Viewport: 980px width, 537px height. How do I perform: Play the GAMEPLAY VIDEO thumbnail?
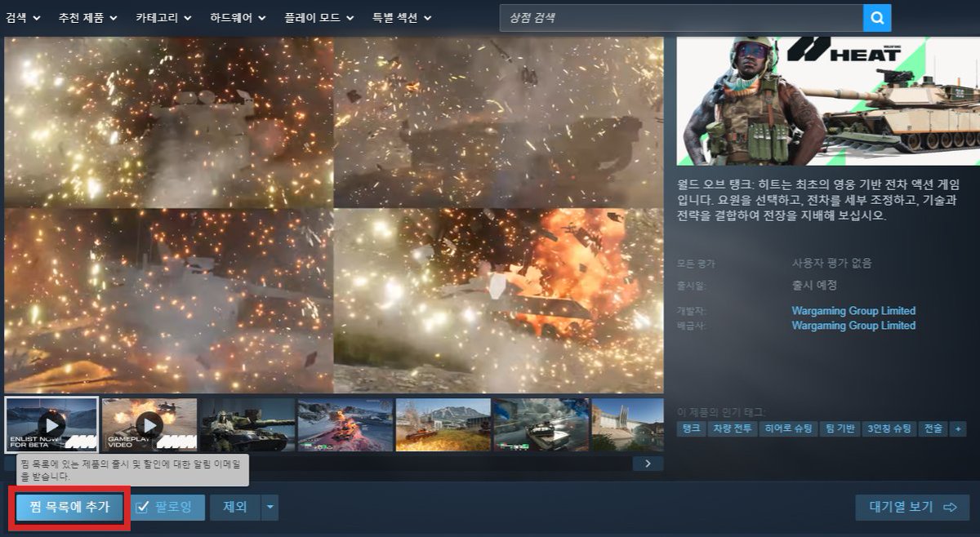pyautogui.click(x=149, y=424)
